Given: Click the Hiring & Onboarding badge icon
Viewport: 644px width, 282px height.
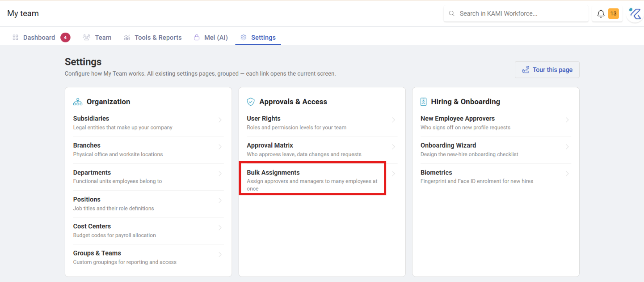Looking at the screenshot, I should (424, 102).
